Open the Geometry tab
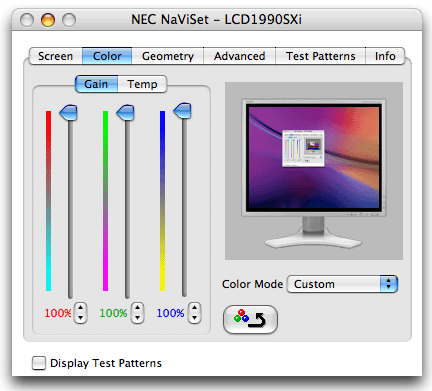 168,56
